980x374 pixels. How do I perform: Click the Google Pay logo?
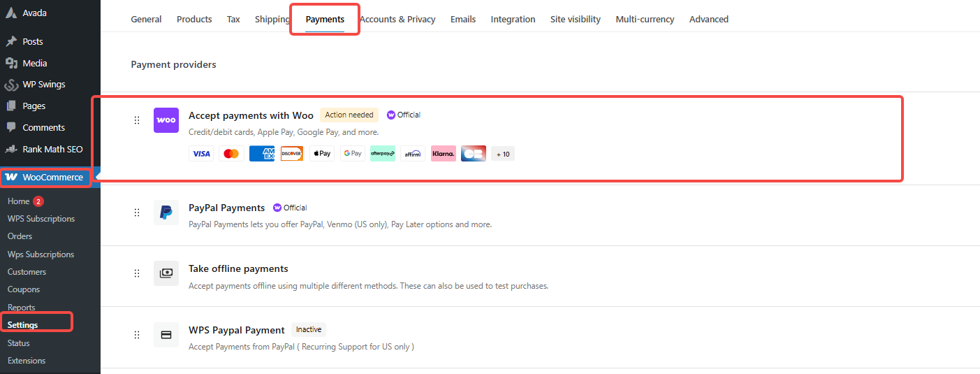pyautogui.click(x=353, y=154)
